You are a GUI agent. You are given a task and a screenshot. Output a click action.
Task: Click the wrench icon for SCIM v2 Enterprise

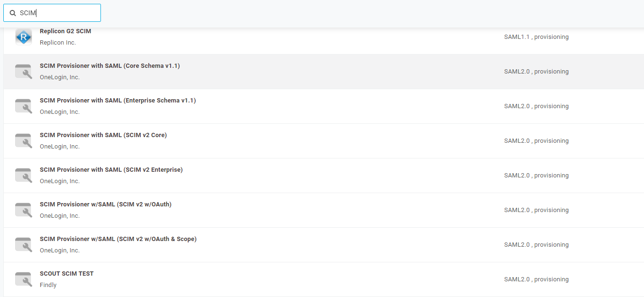pos(23,175)
